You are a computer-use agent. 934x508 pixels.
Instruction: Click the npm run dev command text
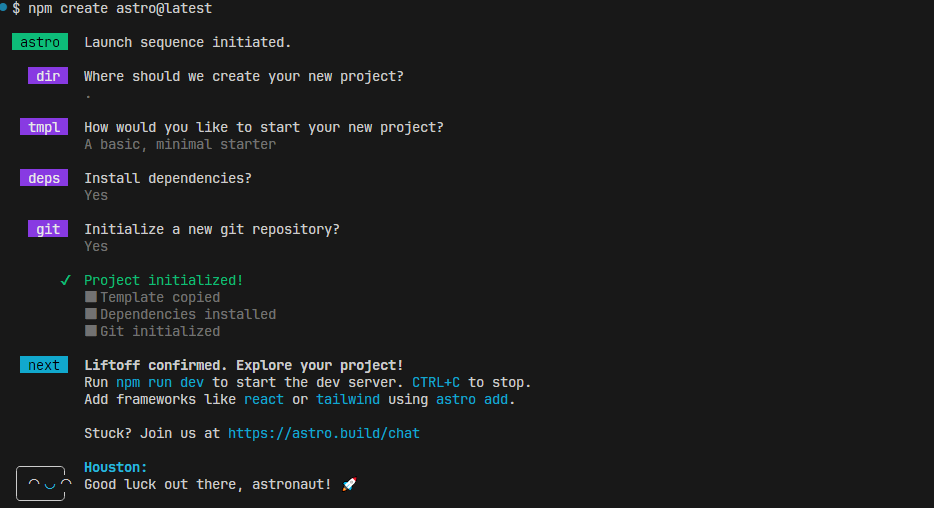coord(160,382)
